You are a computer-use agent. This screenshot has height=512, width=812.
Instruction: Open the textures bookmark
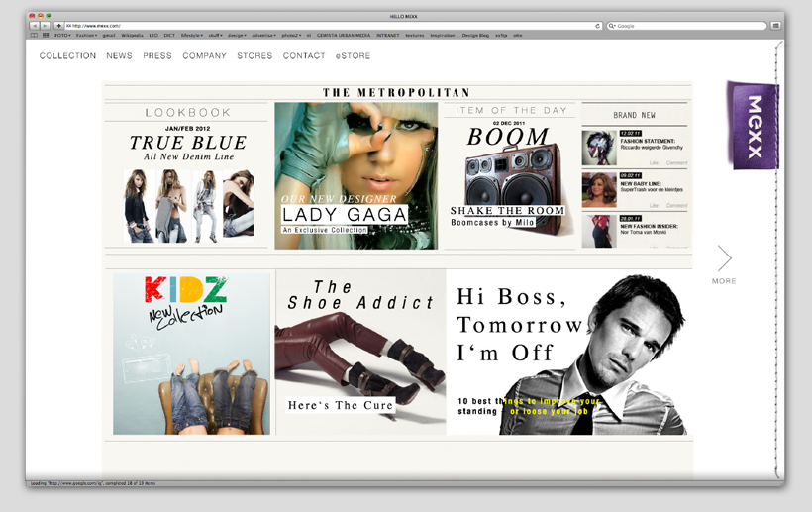pos(414,36)
